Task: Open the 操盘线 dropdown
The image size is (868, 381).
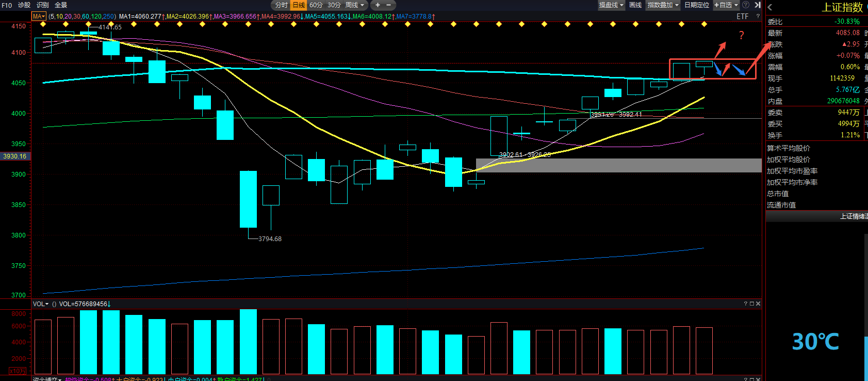Action: [x=611, y=5]
